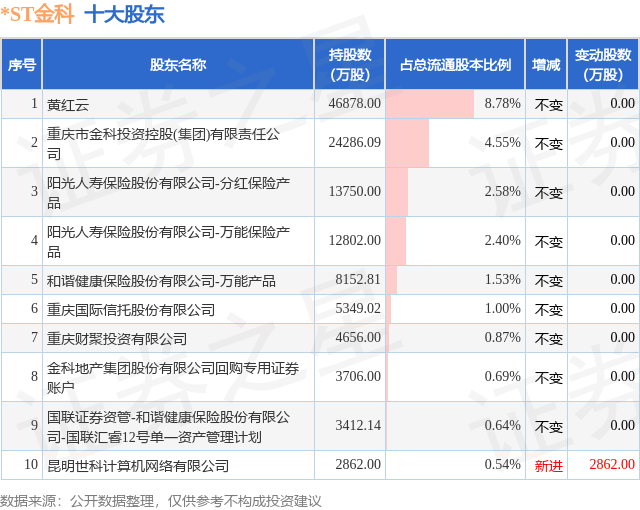The height and width of the screenshot is (510, 640).
Task: Select 重庆财聚投资有限公司 name
Action: pos(117,339)
